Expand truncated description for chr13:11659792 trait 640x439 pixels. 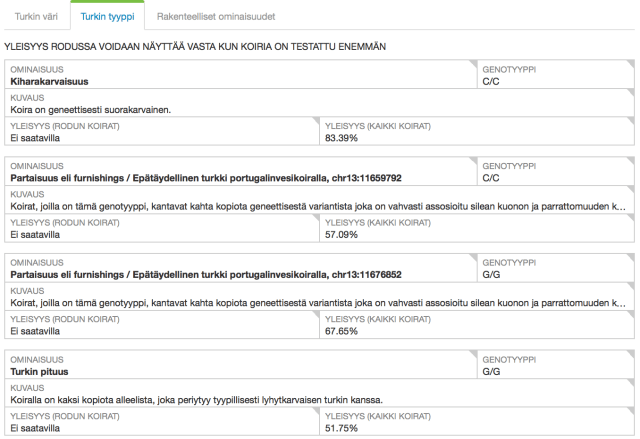622,205
